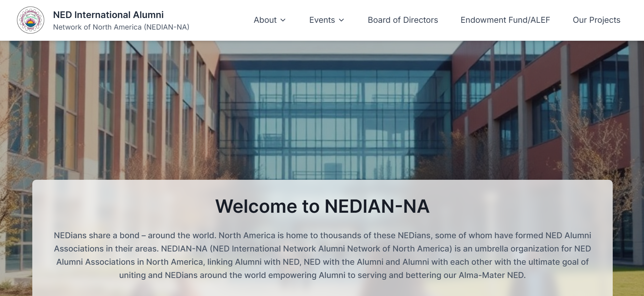Screen dimensions: 644x296
Task: Expand the chevron arrow next to About
Action: (x=283, y=20)
